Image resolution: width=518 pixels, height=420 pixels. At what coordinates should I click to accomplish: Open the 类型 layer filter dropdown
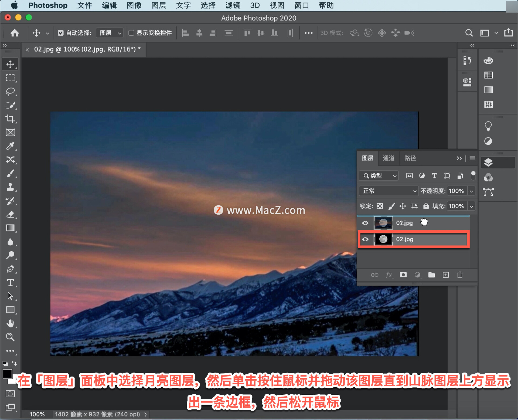coord(379,176)
